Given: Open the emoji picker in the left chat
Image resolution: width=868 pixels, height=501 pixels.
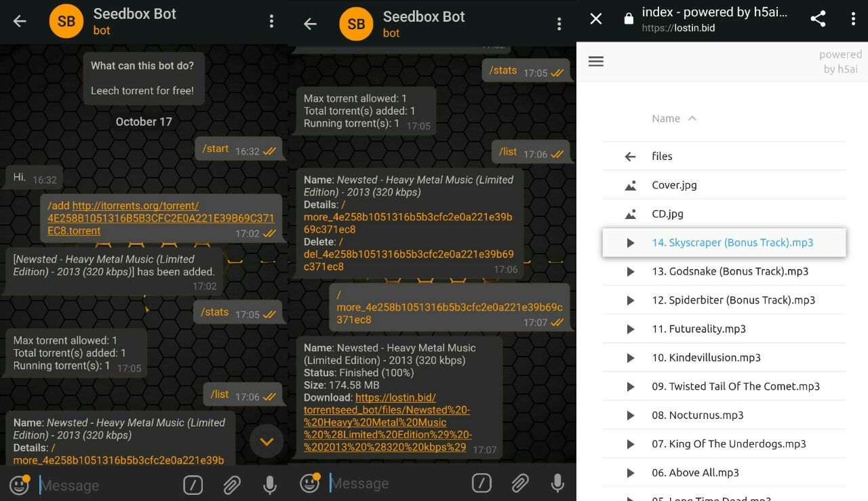Looking at the screenshot, I should (x=20, y=484).
